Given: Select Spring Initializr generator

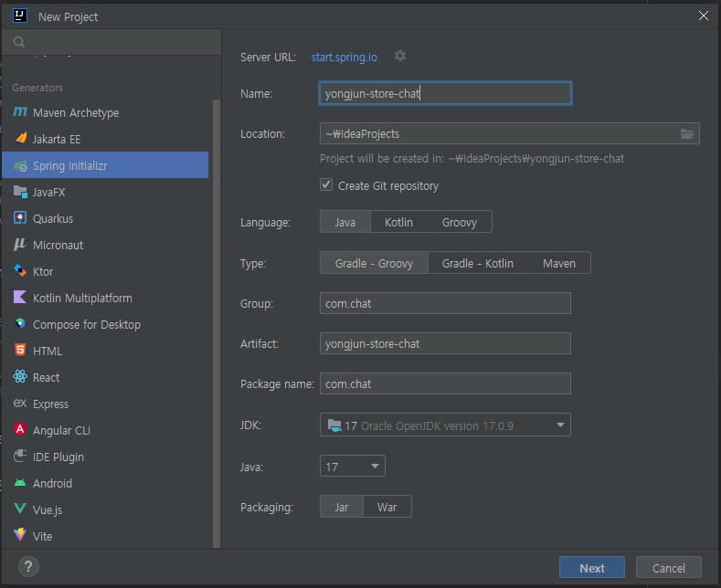Looking at the screenshot, I should pos(105,165).
